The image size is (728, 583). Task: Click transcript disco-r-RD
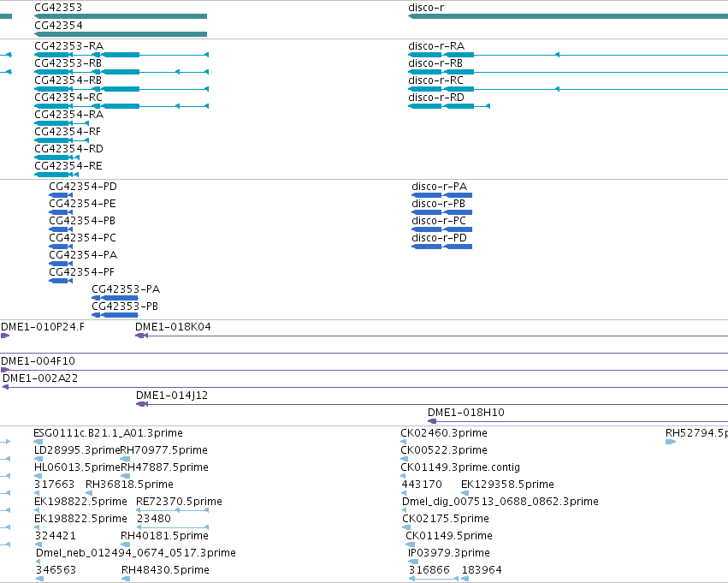click(x=449, y=106)
